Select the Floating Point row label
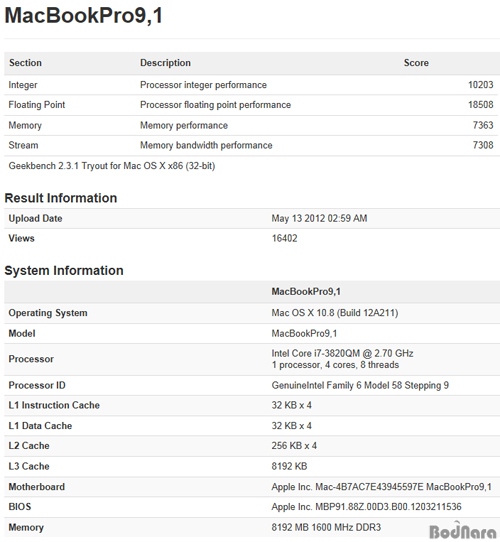 click(37, 105)
